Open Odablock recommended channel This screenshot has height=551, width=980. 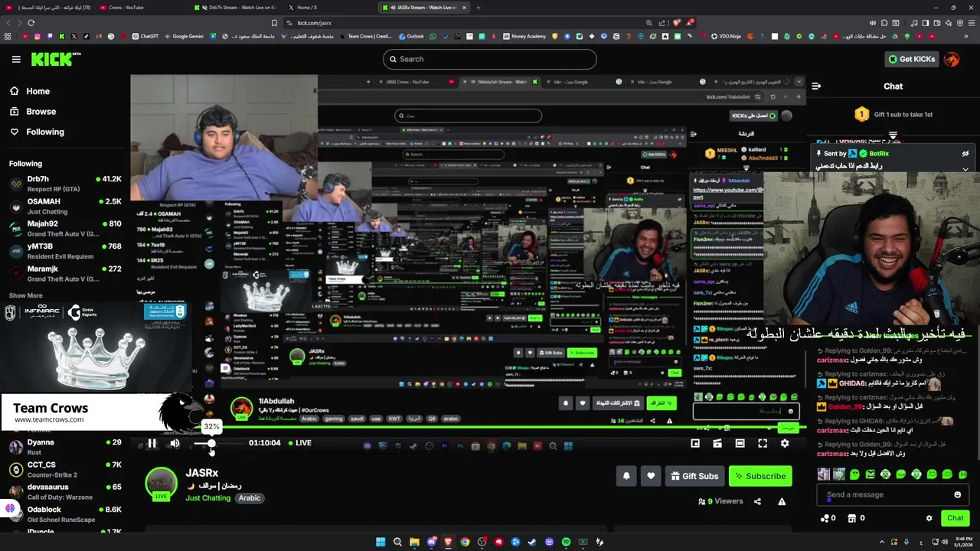(65, 514)
